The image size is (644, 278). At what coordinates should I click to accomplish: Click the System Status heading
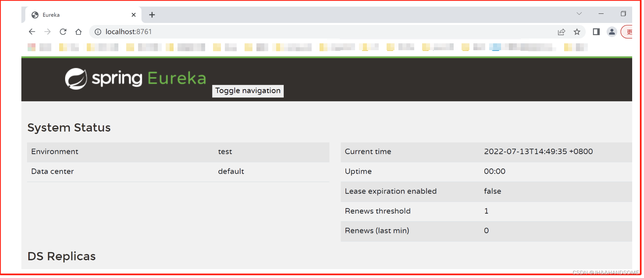click(69, 128)
